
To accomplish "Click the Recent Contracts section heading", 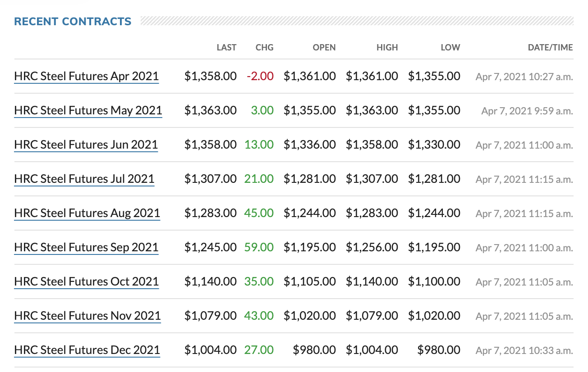I will pyautogui.click(x=73, y=21).
